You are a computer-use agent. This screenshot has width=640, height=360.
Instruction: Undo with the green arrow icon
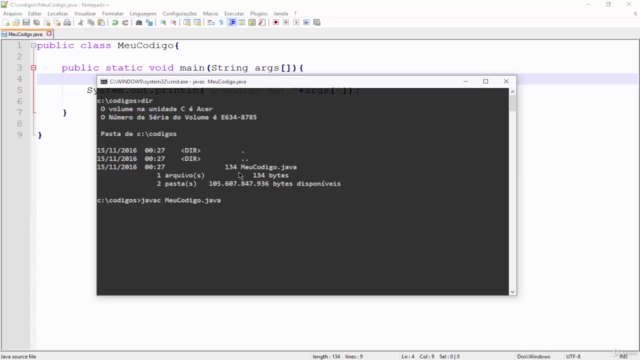click(115, 22)
